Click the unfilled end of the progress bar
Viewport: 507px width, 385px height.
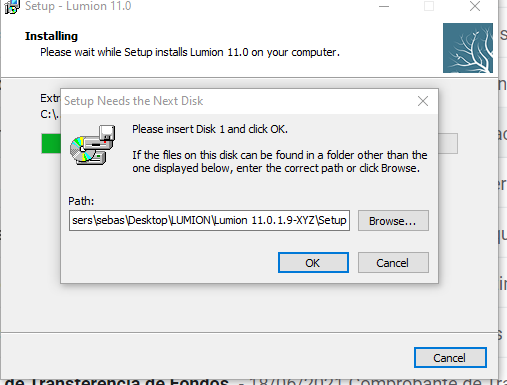448,144
